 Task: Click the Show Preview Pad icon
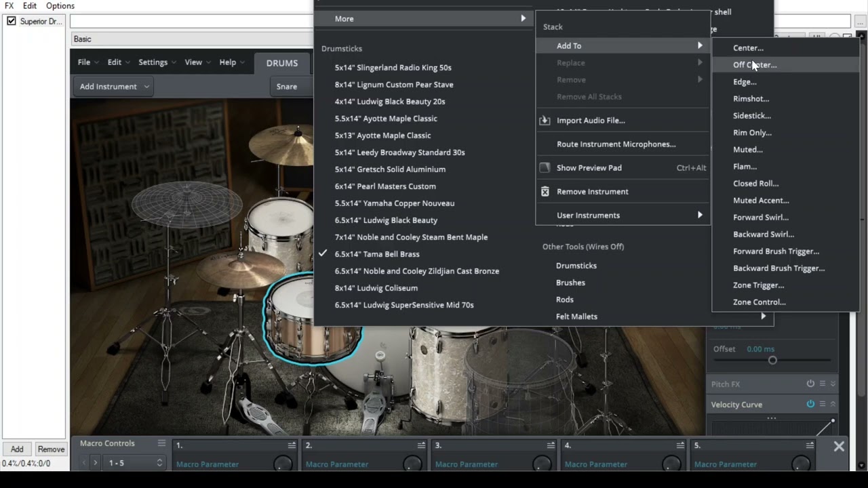(545, 167)
